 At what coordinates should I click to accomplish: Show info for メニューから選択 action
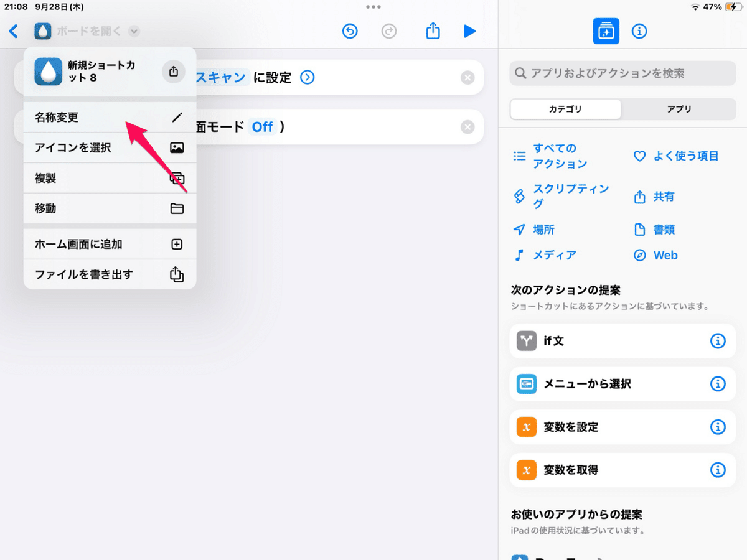718,384
